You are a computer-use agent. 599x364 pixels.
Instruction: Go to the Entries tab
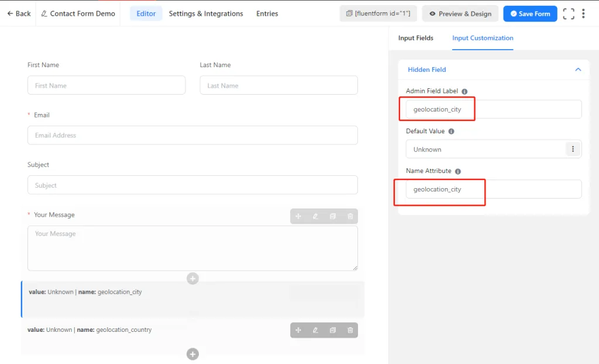pos(267,13)
